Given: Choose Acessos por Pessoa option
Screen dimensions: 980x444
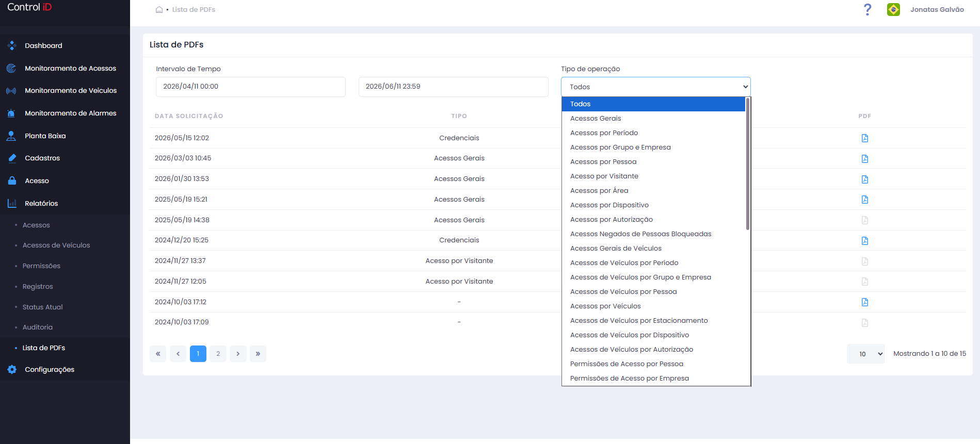Looking at the screenshot, I should point(653,161).
